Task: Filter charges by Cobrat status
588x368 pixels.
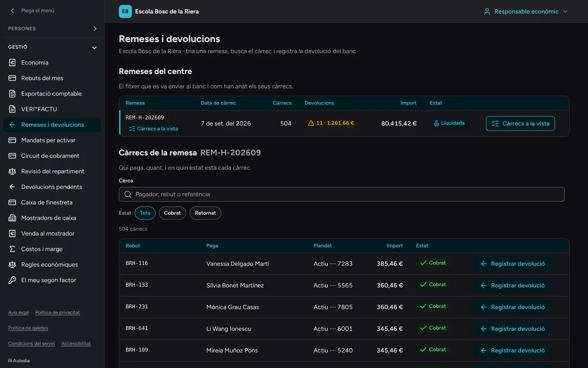Action: tap(172, 213)
